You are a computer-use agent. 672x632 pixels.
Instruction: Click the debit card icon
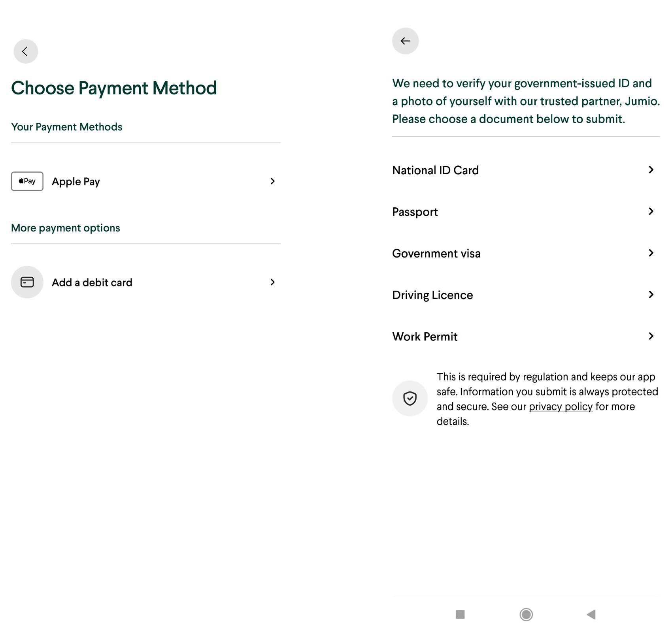pos(27,282)
